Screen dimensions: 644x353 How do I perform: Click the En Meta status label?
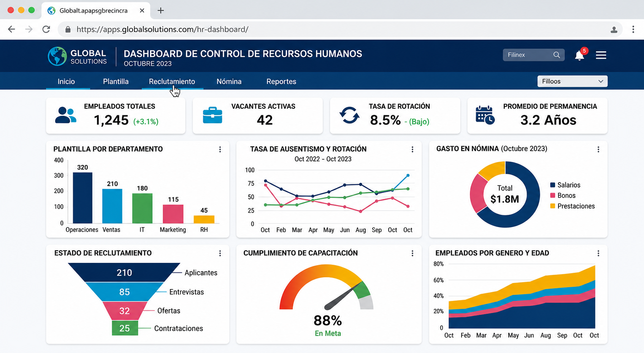328,334
